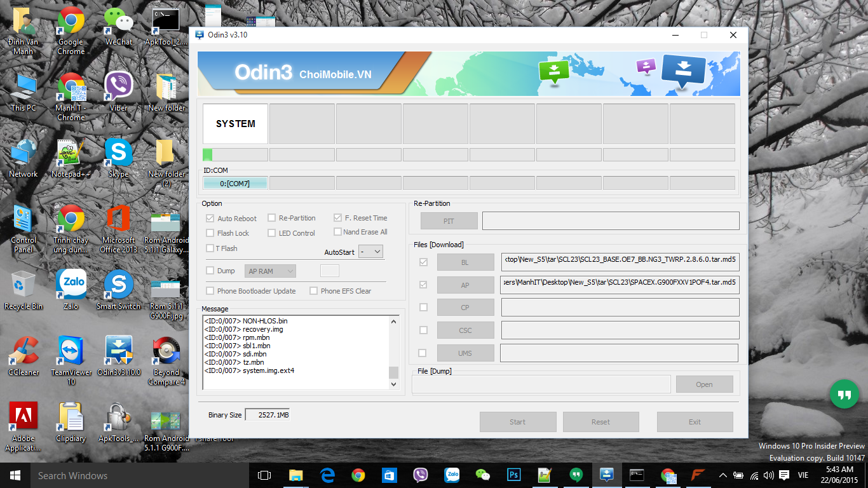Open Windows Store in taskbar
Screen dimensions: 868x488
tap(389, 475)
